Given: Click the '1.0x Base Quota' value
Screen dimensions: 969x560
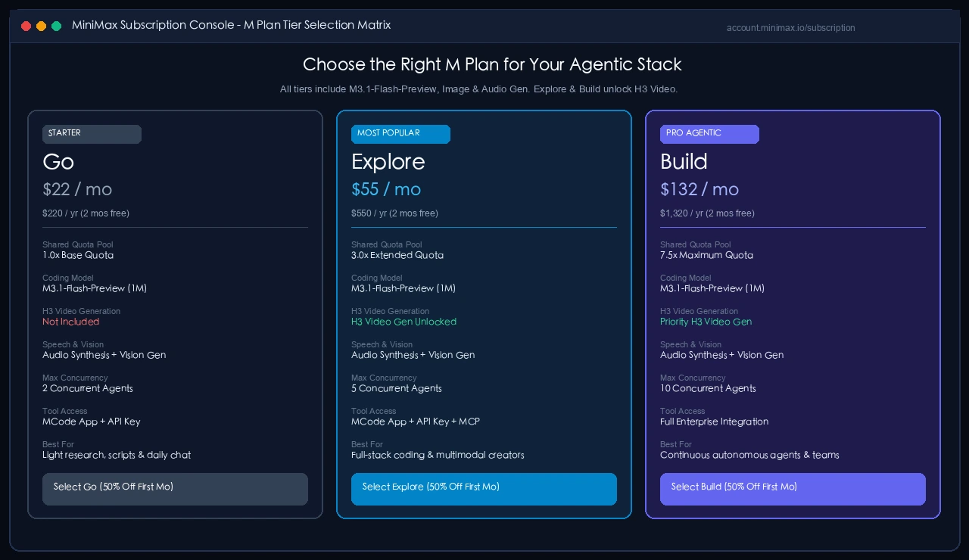Looking at the screenshot, I should point(78,255).
